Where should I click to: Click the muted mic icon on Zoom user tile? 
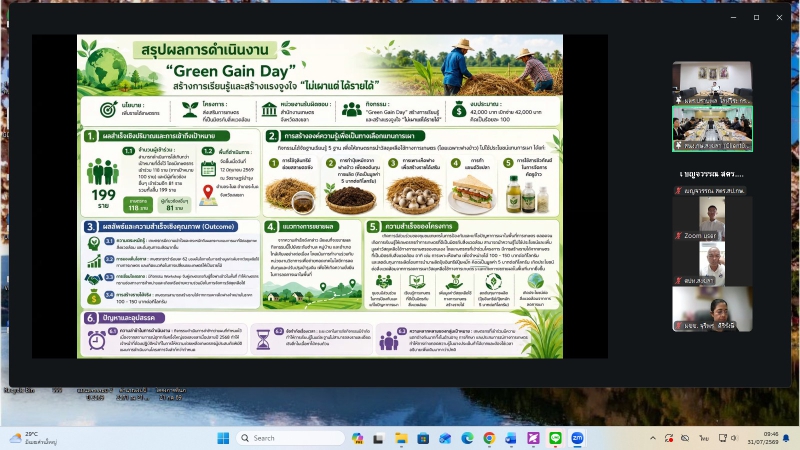679,236
